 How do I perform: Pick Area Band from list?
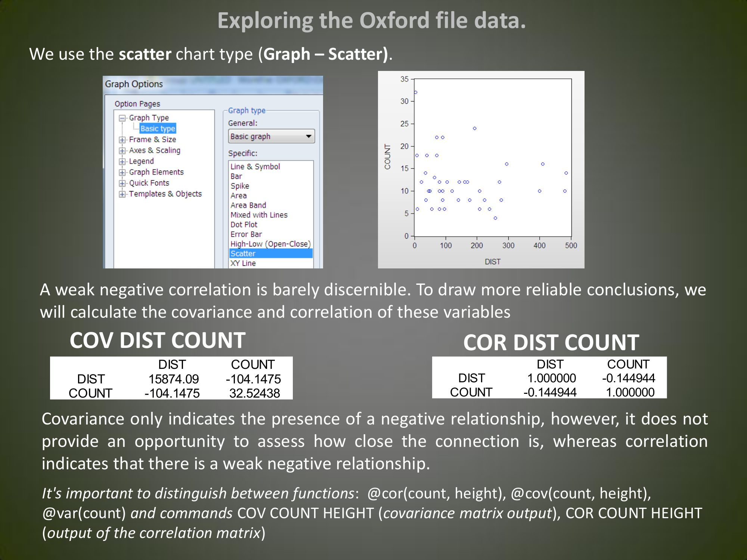pos(248,205)
